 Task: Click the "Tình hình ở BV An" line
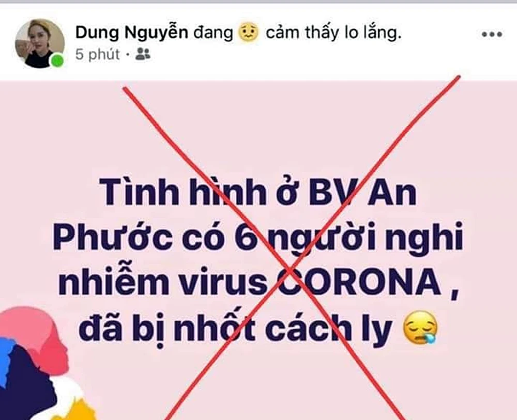[x=258, y=192]
